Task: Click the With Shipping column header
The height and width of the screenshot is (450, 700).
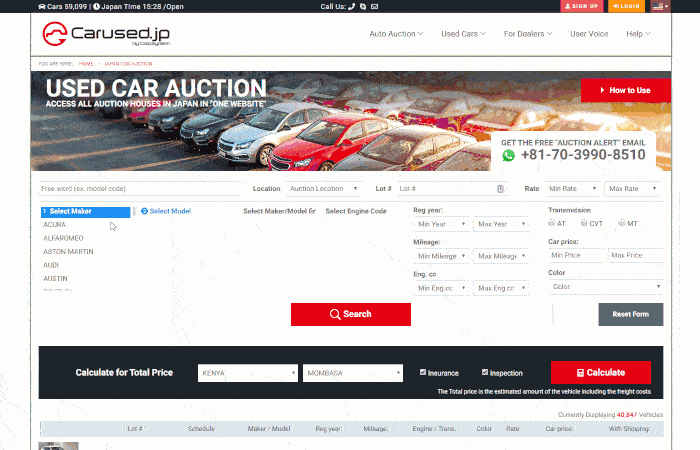Action: click(629, 429)
